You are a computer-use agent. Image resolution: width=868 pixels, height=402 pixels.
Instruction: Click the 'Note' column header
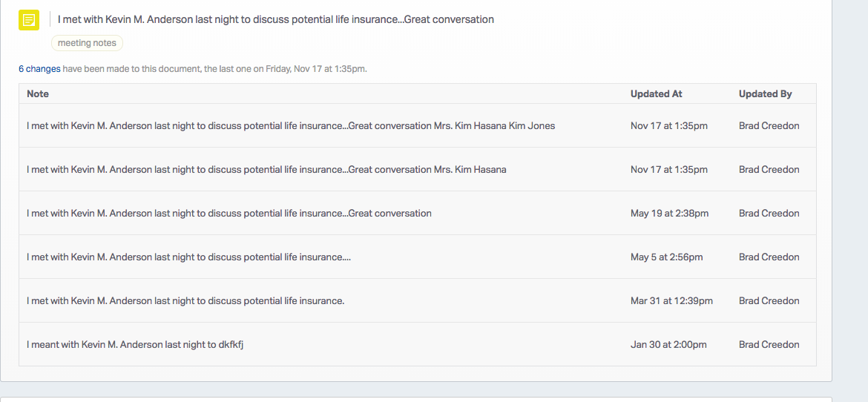(x=38, y=94)
